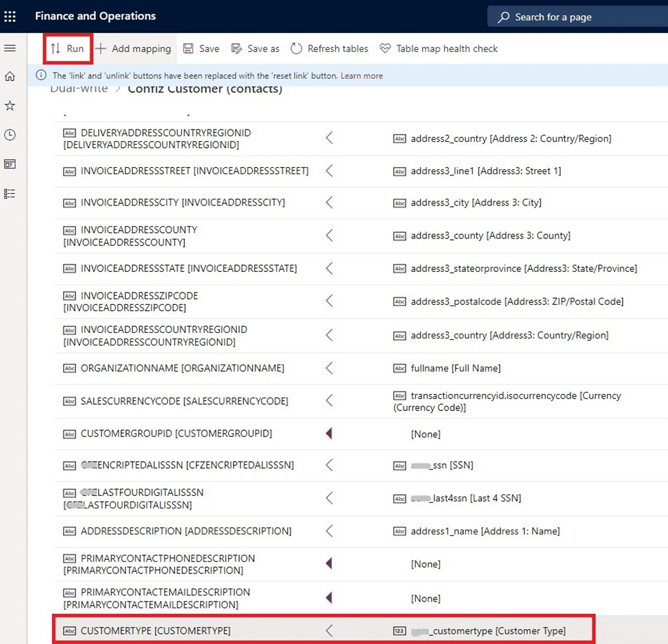Select SALESCURRENCYCODE source field
The height and width of the screenshot is (644, 668).
[175, 401]
